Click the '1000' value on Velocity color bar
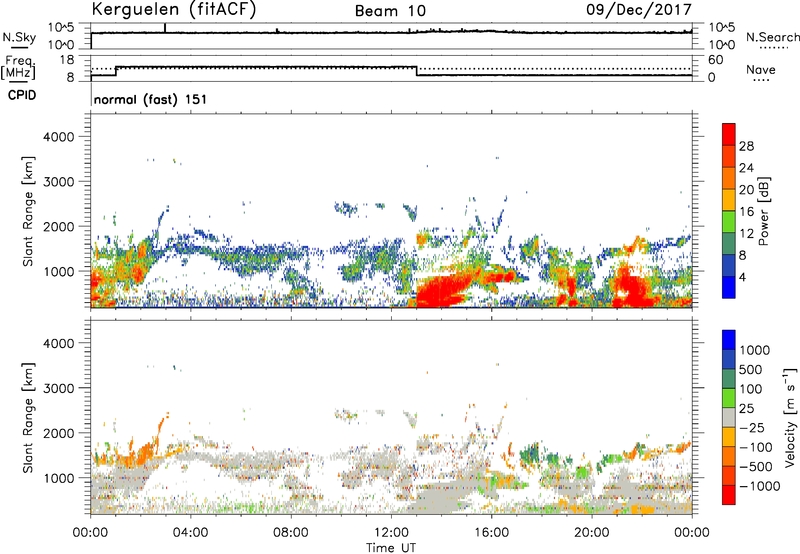The width and height of the screenshot is (800, 554). pyautogui.click(x=755, y=350)
